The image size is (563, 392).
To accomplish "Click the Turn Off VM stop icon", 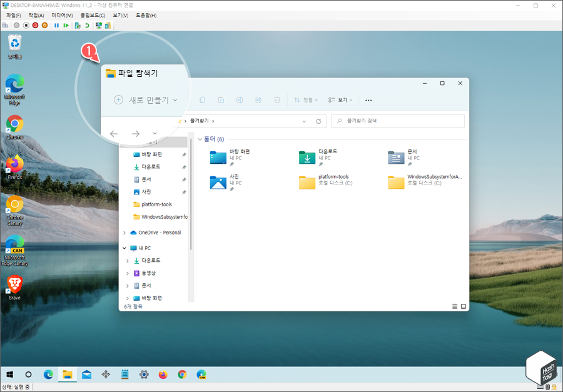I will click(26, 26).
